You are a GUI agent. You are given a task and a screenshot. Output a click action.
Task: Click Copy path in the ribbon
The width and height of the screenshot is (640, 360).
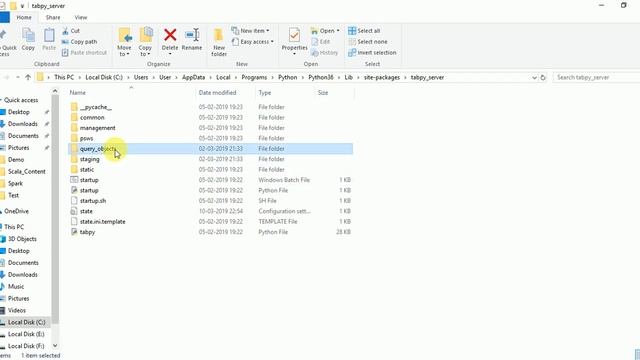pyautogui.click(x=80, y=42)
